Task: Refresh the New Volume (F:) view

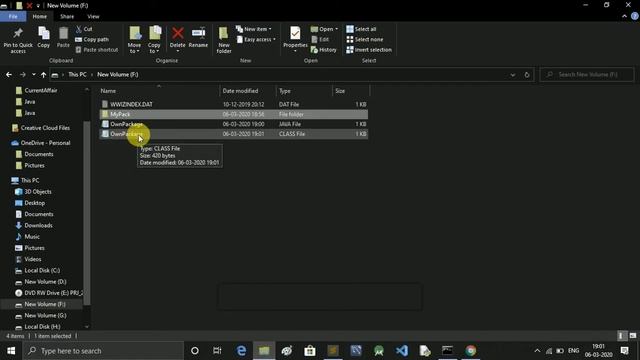Action: [527, 75]
